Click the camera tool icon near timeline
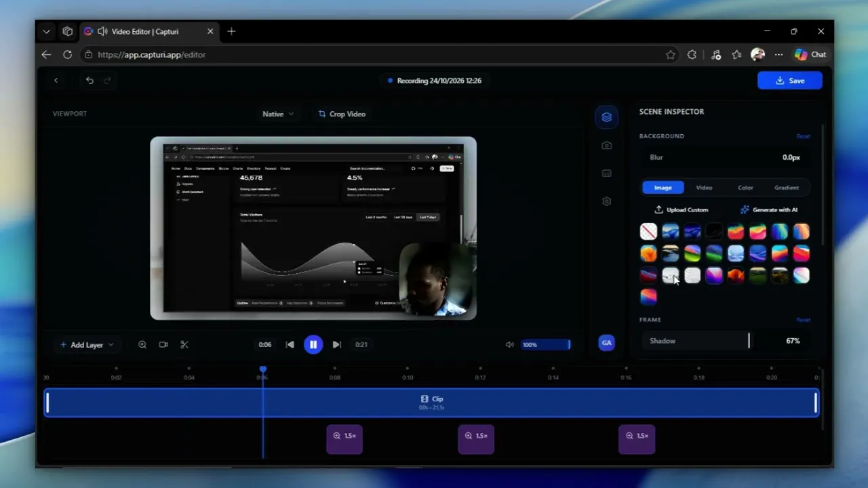Screen dimensions: 868x488 point(163,344)
